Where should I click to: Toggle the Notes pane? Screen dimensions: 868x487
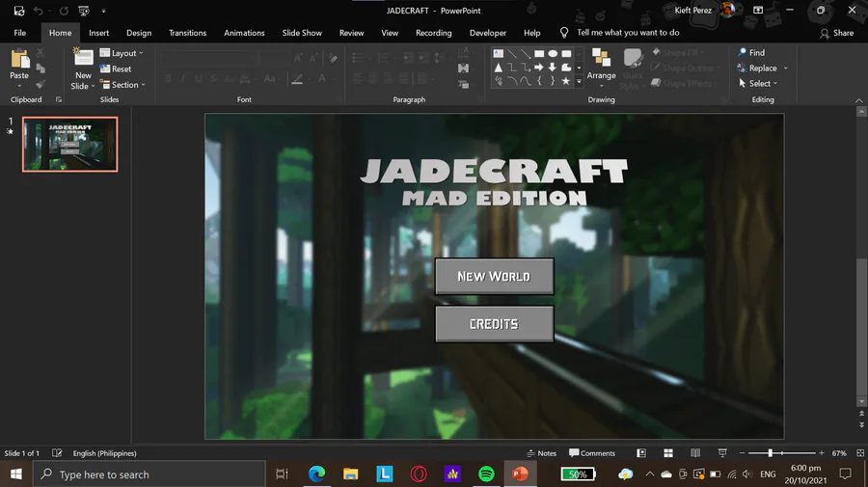coord(541,453)
